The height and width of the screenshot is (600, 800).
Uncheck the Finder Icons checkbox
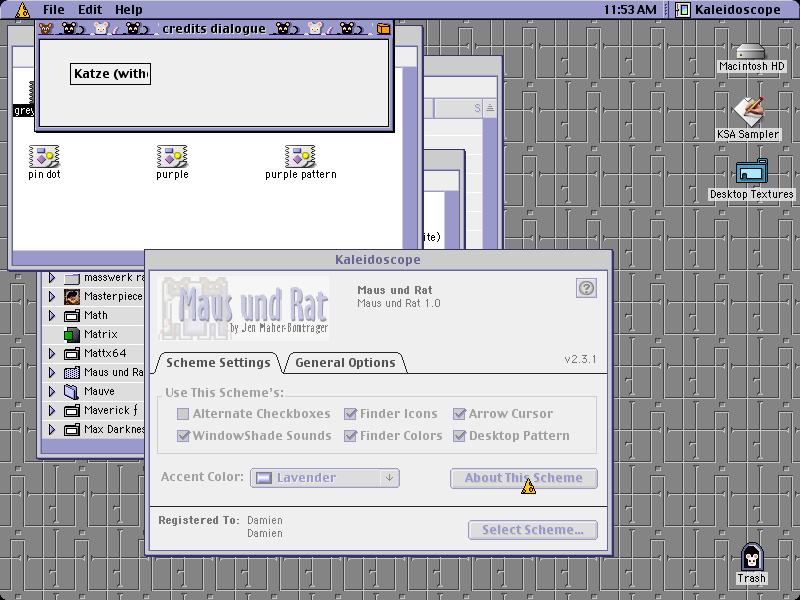pos(350,414)
